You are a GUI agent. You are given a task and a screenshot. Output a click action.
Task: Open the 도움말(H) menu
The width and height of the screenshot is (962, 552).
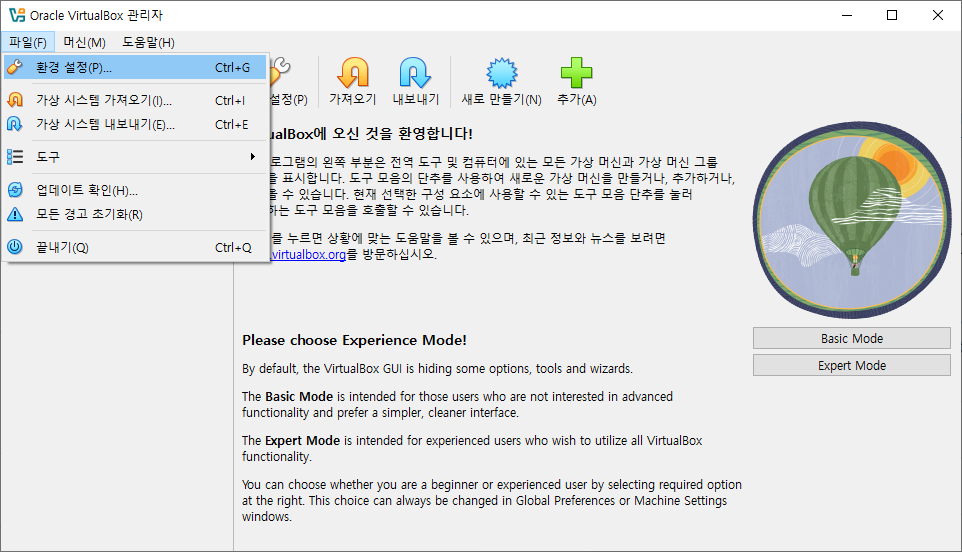click(x=148, y=42)
